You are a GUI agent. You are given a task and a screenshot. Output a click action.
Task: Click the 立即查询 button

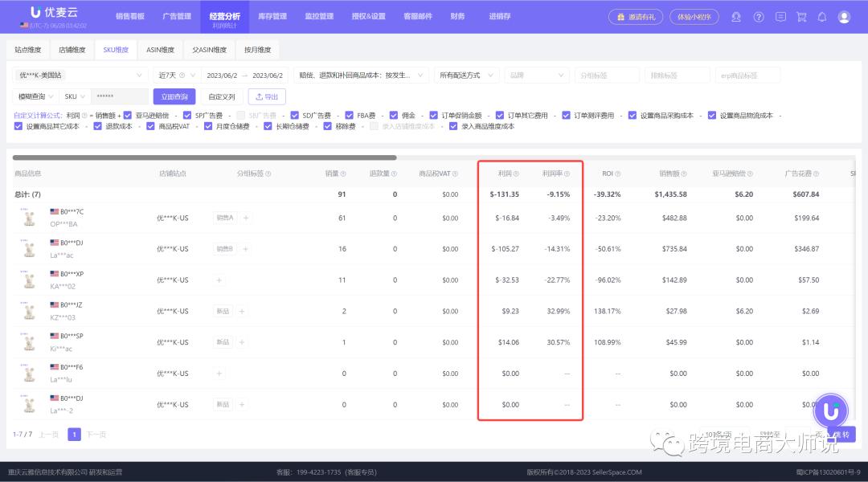coord(174,96)
